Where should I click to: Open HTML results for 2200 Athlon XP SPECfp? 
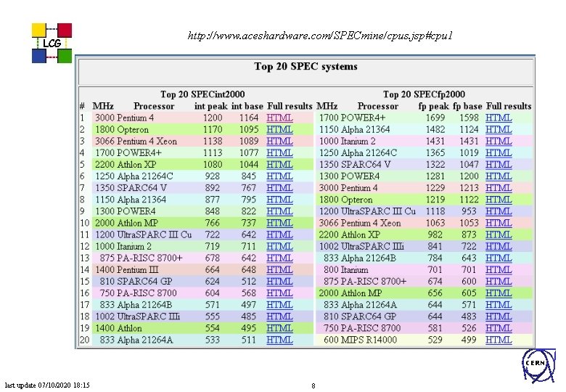point(499,234)
